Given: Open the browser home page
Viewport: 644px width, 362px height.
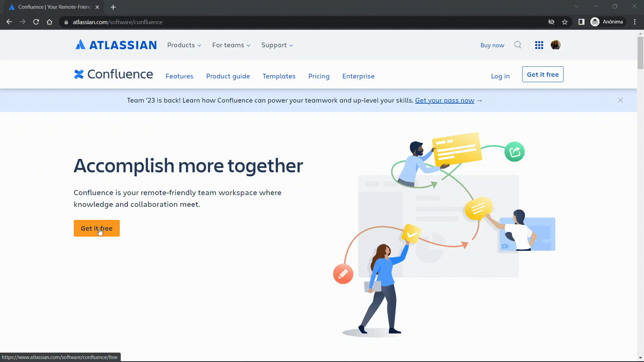Looking at the screenshot, I should tap(49, 22).
